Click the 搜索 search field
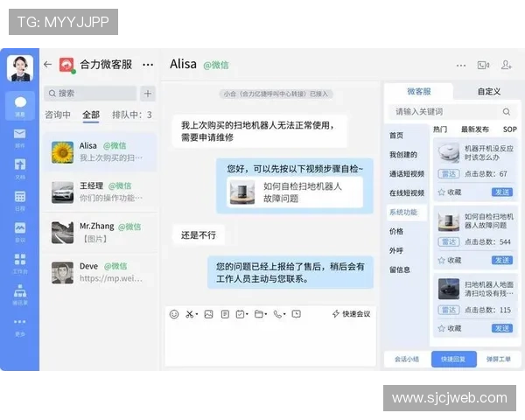This screenshot has width=525, height=420. [90, 94]
